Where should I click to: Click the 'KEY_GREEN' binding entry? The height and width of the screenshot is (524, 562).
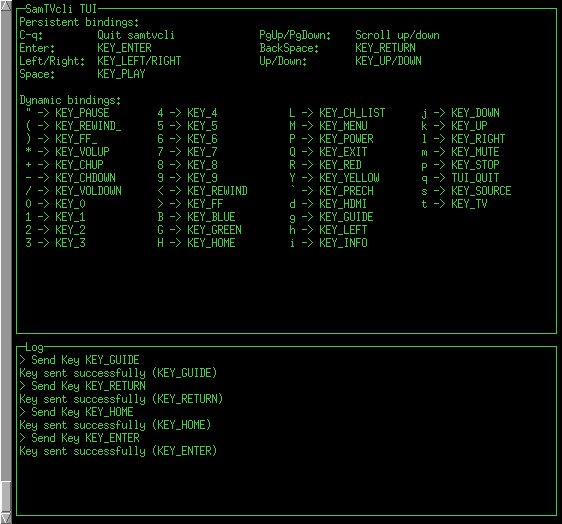click(214, 230)
